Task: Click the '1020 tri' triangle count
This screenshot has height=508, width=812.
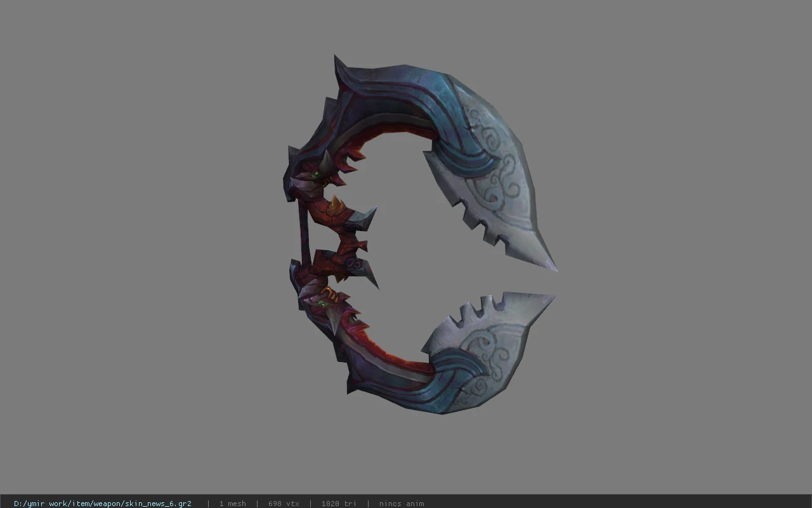Action: click(339, 504)
